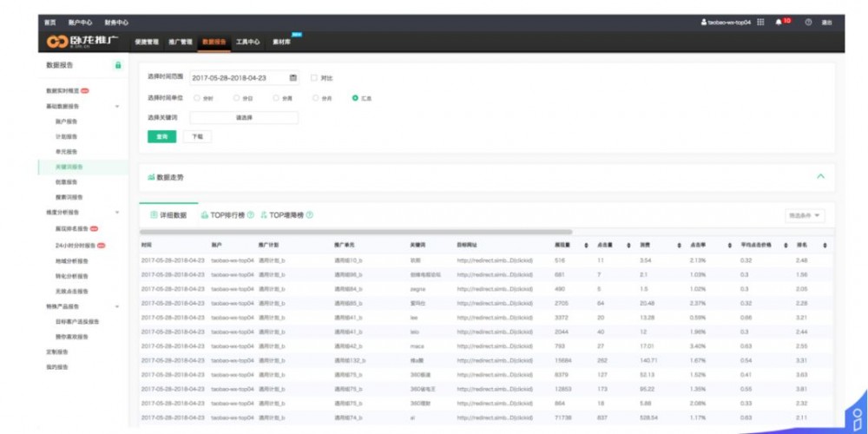This screenshot has width=868, height=434.
Task: Sort table by 点击量 column arrows
Action: click(x=628, y=246)
